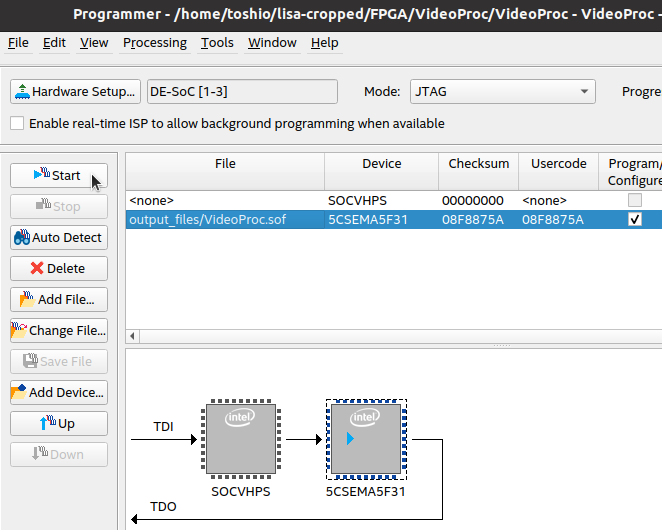Click Change File button
The width and height of the screenshot is (662, 530).
click(59, 330)
